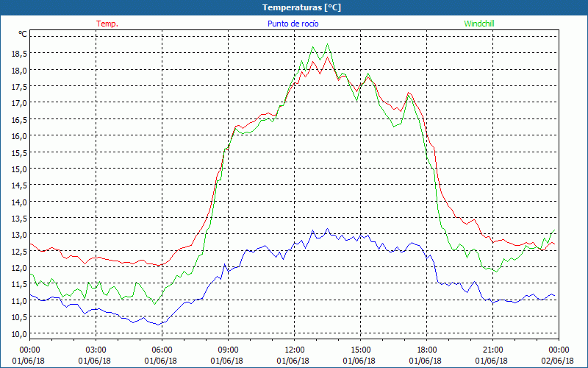Click the 14,0 axis value
The width and height of the screenshot is (588, 368).
[x=19, y=202]
